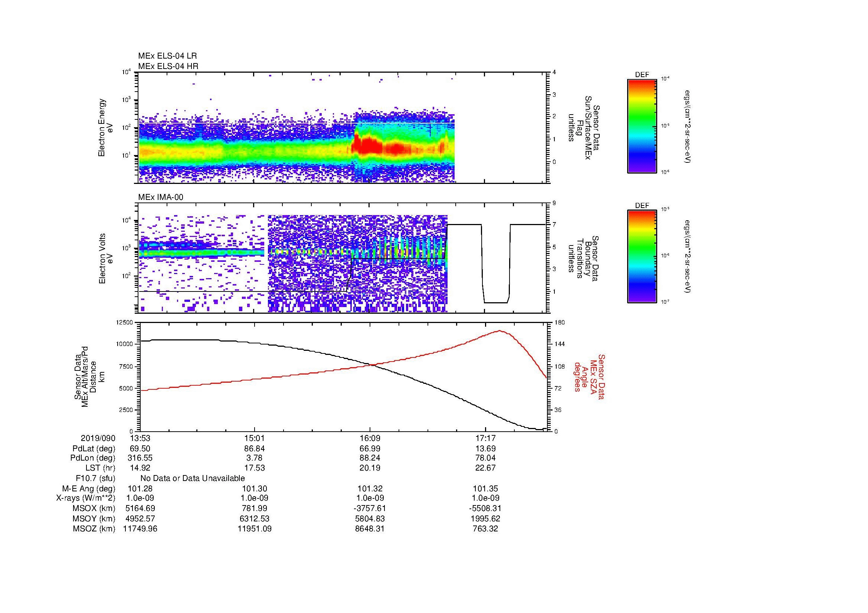Click the 13:53 time tick label

coord(140,438)
